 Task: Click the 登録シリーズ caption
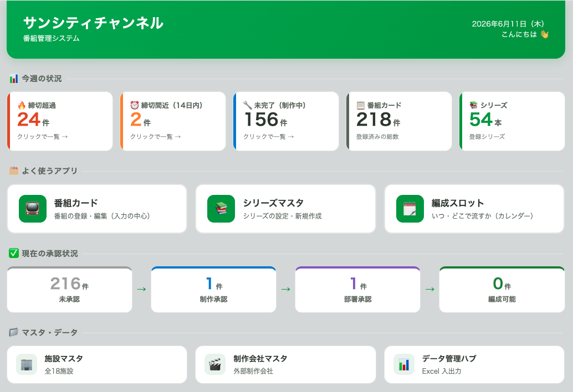pos(487,137)
